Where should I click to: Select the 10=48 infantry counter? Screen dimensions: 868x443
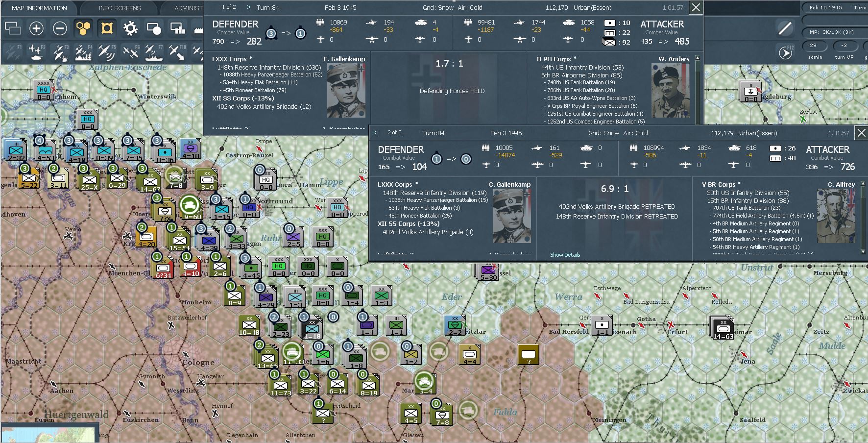249,325
